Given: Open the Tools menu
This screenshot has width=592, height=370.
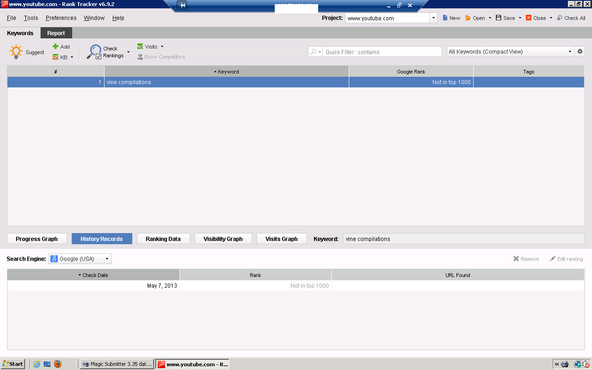Looking at the screenshot, I should 31,18.
